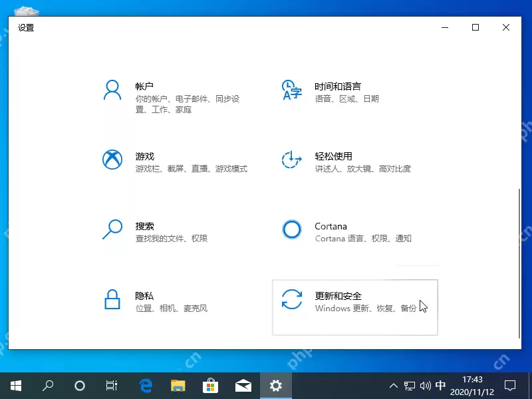Open Action Center notification icon
This screenshot has height=399, width=532.
pyautogui.click(x=509, y=385)
